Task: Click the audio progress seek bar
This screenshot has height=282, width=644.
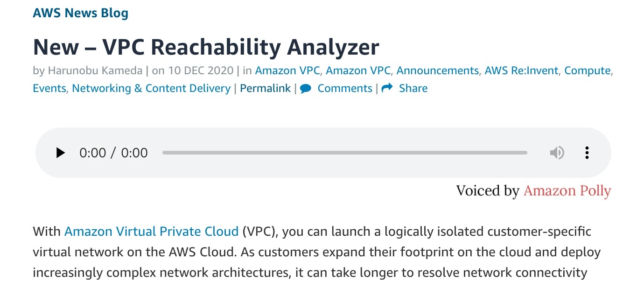Action: pos(344,153)
